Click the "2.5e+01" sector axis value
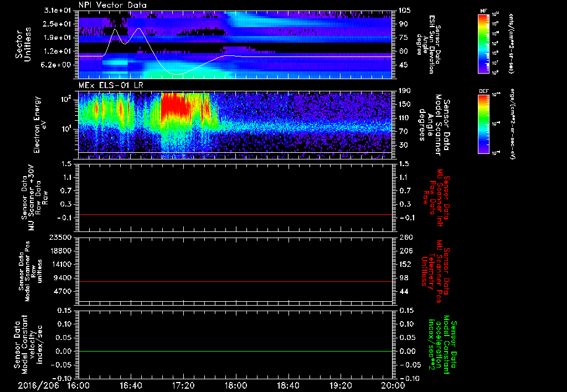This screenshot has width=567, height=392. (x=57, y=24)
